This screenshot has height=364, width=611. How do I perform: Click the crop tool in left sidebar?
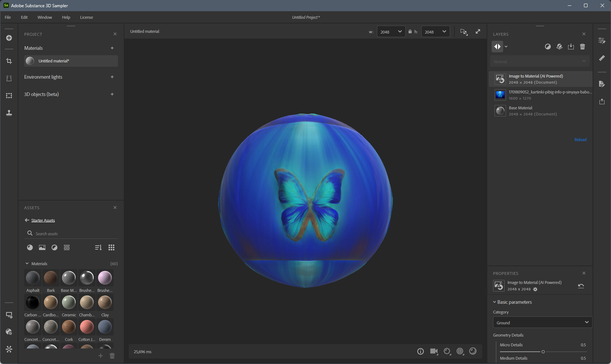pos(9,61)
